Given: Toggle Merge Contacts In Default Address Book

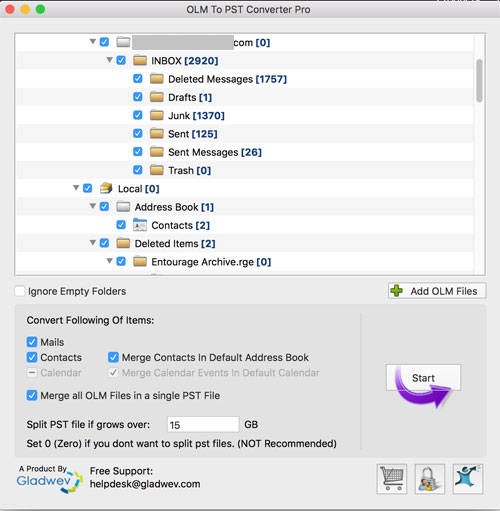Looking at the screenshot, I should pos(113,357).
